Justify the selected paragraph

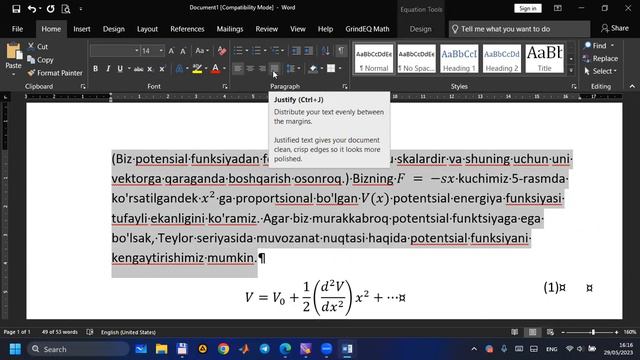click(x=275, y=69)
